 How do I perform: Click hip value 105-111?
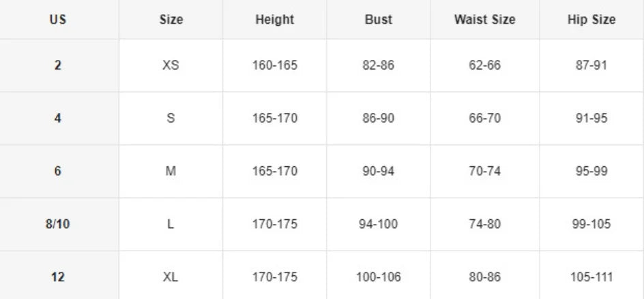pos(591,277)
